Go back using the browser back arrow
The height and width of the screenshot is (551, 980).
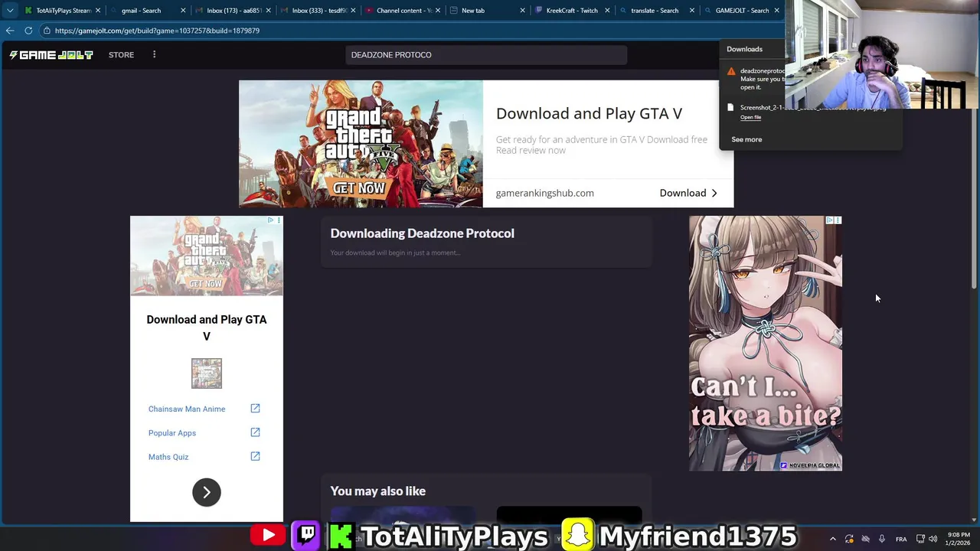pos(9,31)
